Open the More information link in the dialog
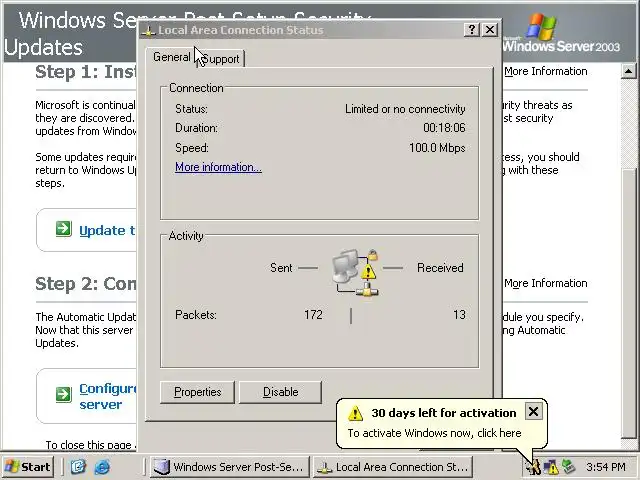The image size is (640, 480). [x=218, y=167]
